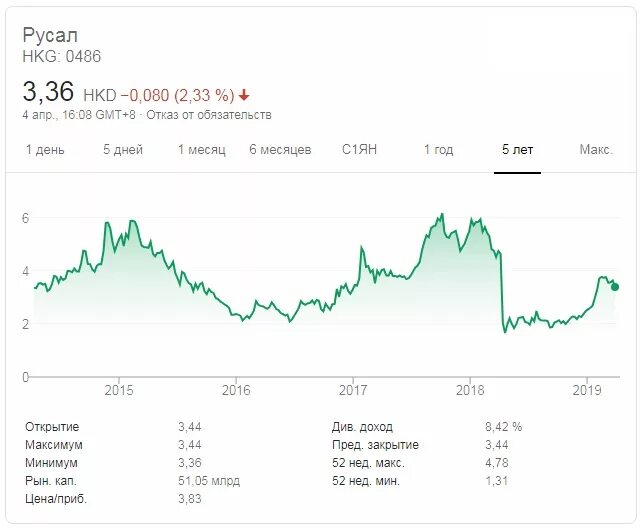Click the timestamp "4 апр., 16:08 GMT+8"
This screenshot has height=529, width=641.
pos(78,115)
